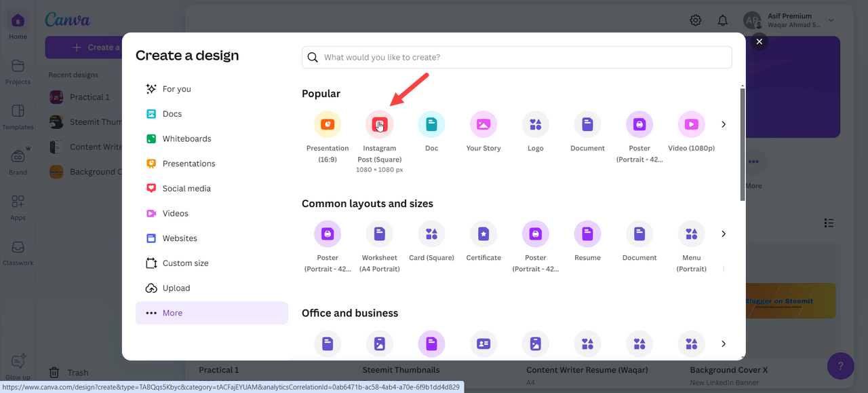Open the Steemit Thumbnails design title
Image resolution: width=868 pixels, height=393 pixels.
coord(401,370)
